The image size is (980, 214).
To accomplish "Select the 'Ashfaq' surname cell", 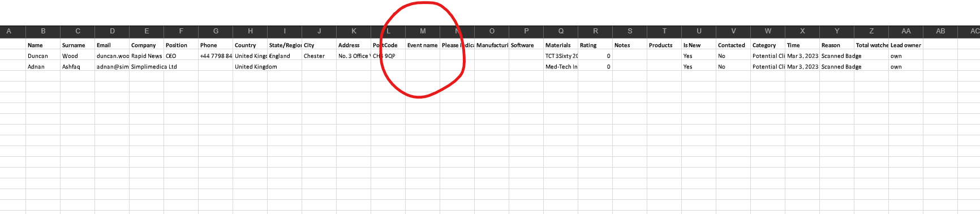I will tap(78, 66).
